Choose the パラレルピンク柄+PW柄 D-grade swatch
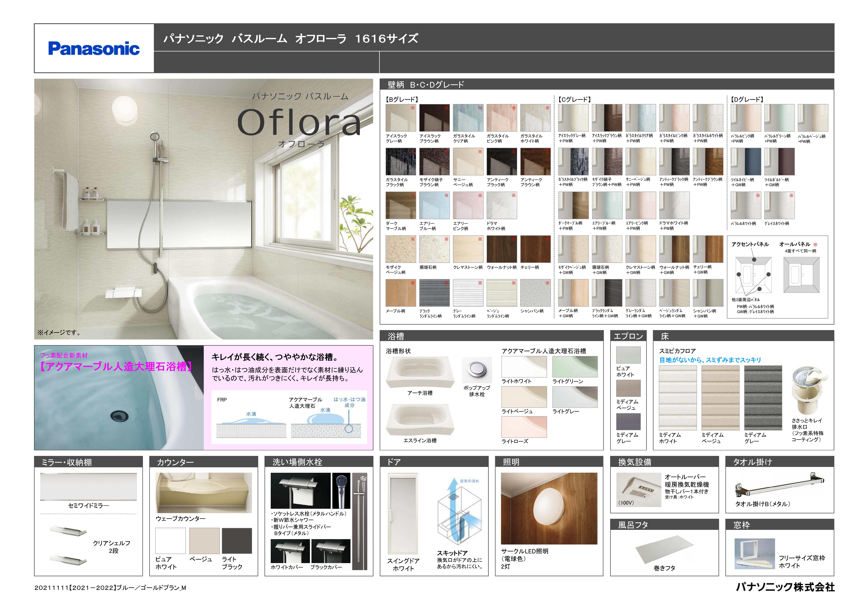868x614 pixels. tap(746, 118)
